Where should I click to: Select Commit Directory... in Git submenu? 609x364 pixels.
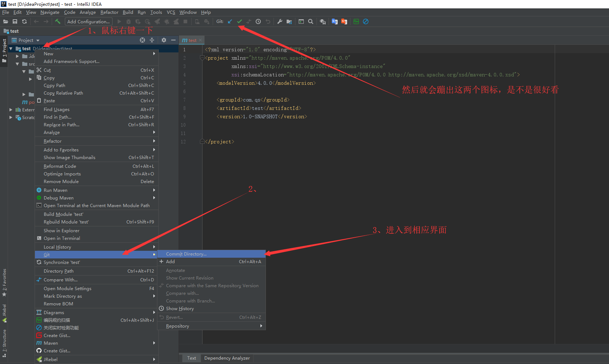211,254
